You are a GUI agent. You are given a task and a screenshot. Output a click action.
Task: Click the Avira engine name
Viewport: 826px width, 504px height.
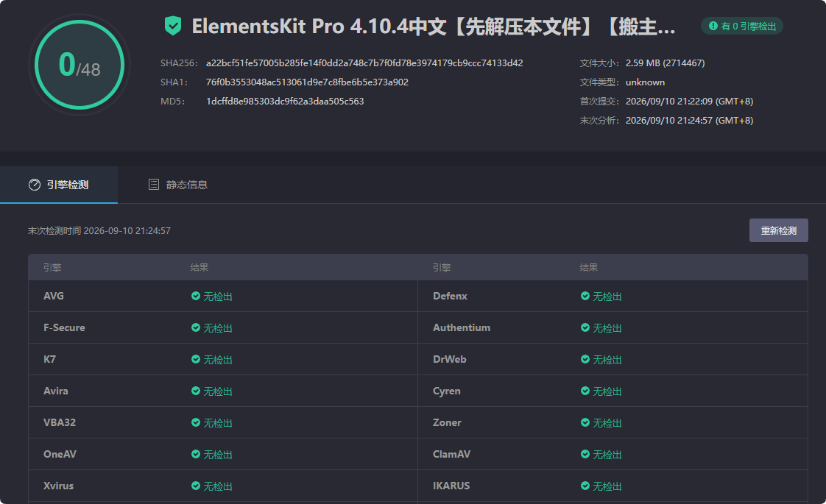tap(56, 391)
